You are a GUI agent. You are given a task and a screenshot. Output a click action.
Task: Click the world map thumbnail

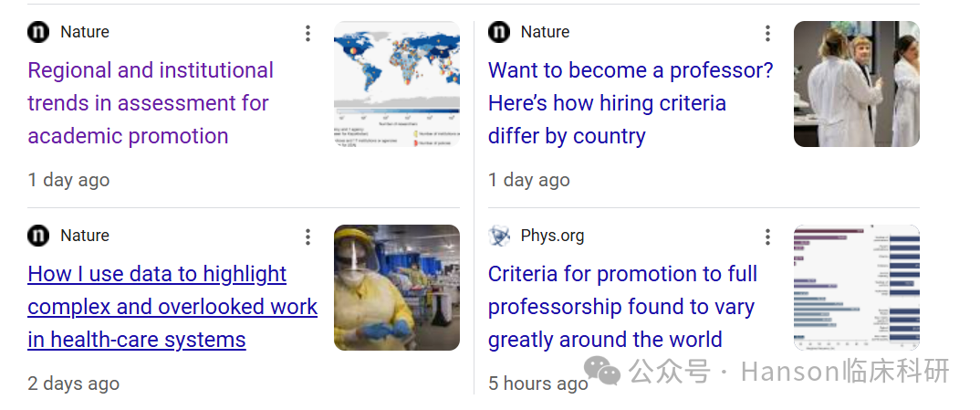point(397,84)
